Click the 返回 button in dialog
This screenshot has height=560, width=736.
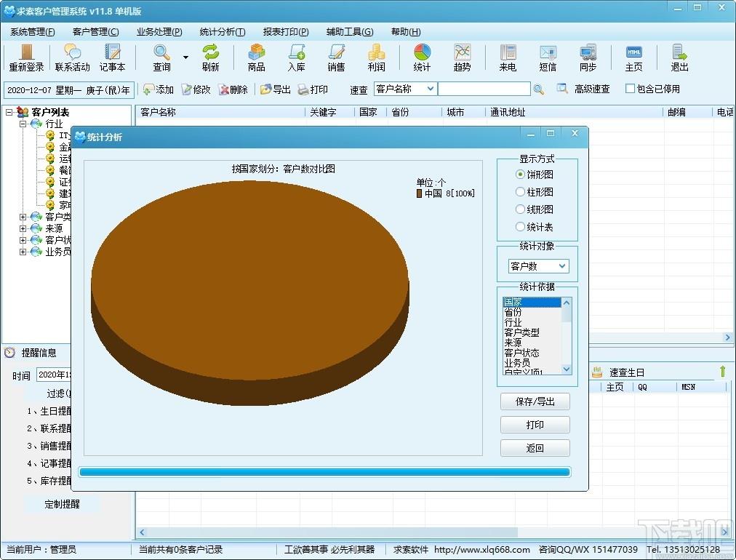coord(535,448)
